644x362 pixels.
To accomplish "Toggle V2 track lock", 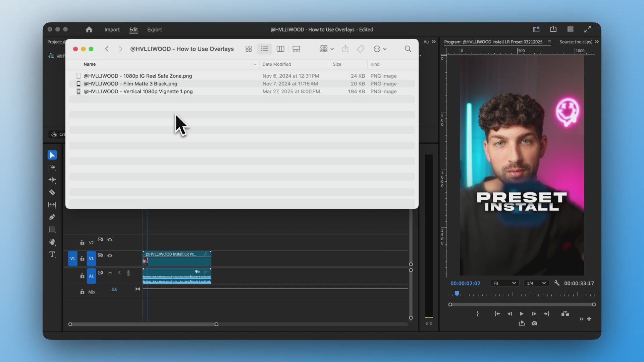I will click(x=82, y=242).
